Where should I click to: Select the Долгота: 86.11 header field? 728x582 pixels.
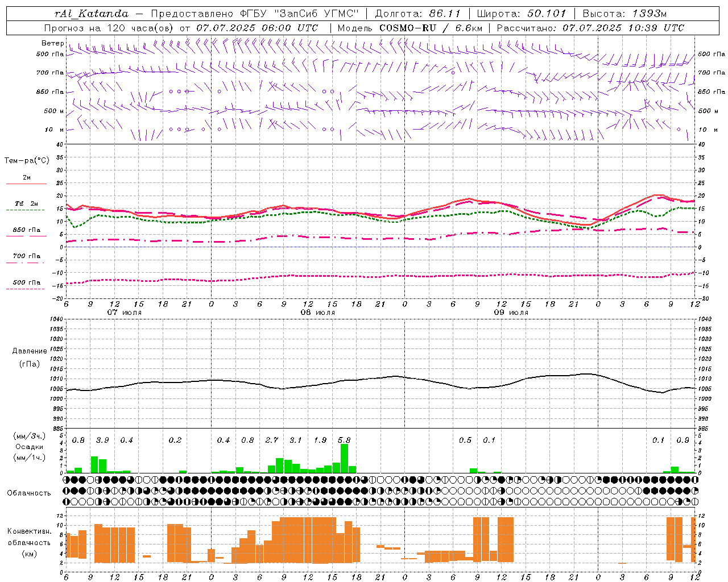click(417, 14)
